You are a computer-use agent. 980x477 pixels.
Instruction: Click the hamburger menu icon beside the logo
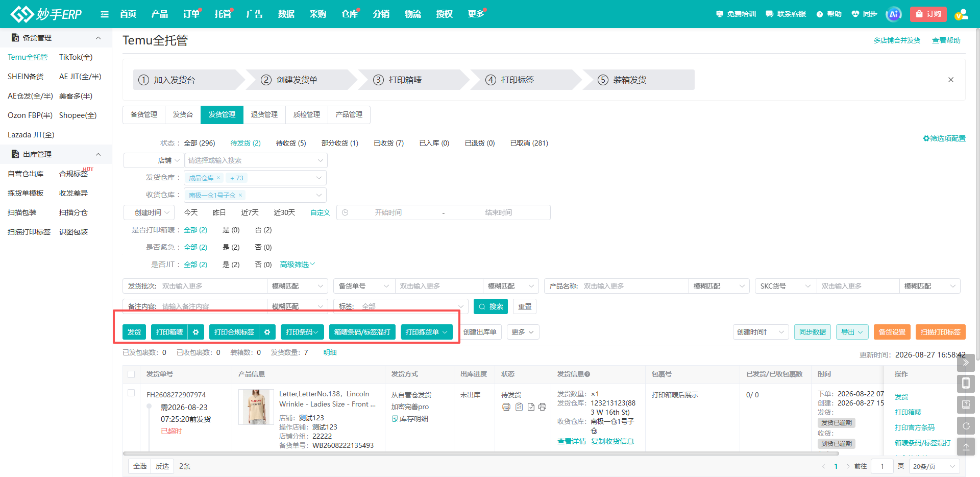[105, 14]
